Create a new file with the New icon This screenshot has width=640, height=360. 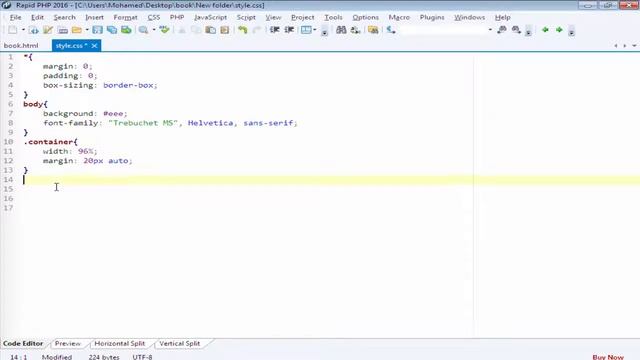pos(13,30)
